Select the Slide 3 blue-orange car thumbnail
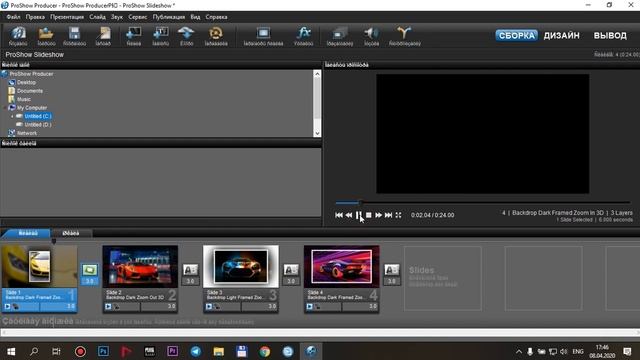Viewport: 640px width, 360px height. click(241, 267)
